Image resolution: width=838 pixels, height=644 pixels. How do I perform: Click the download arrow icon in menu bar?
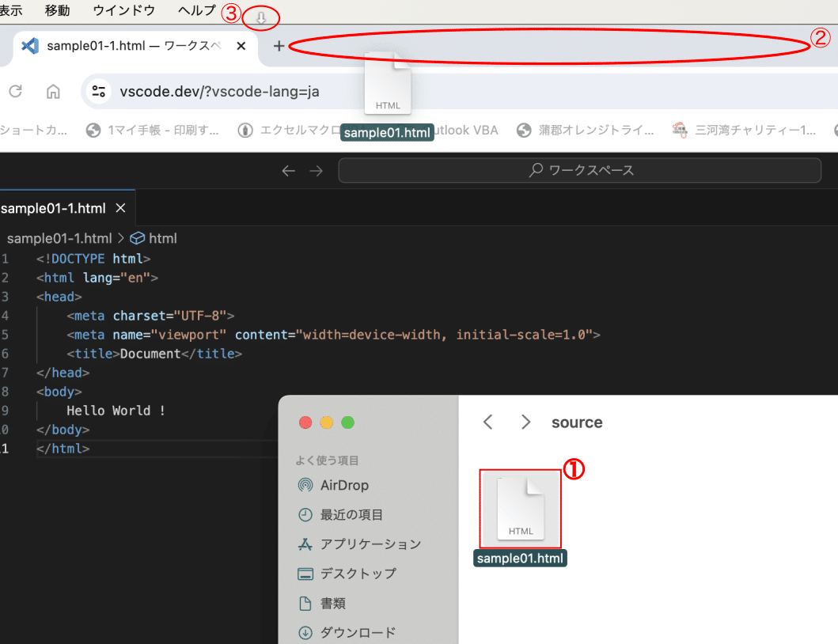click(261, 18)
